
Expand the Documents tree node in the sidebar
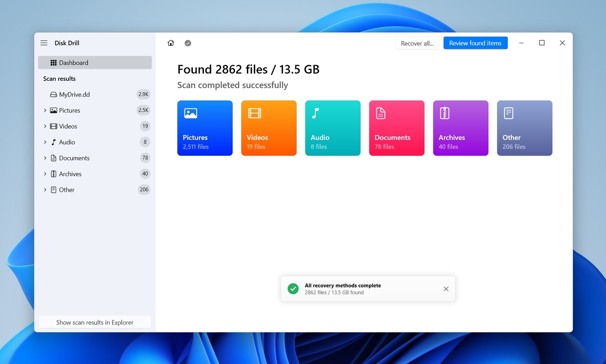point(45,158)
